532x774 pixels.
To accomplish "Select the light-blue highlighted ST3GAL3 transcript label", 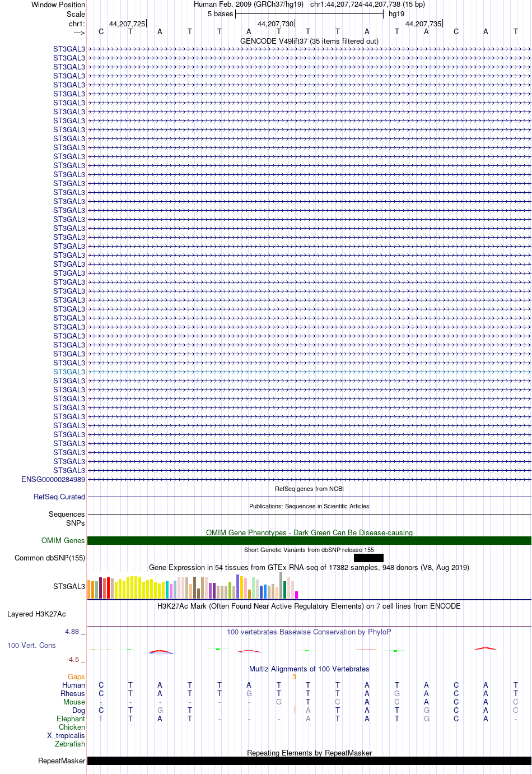I will [69, 372].
